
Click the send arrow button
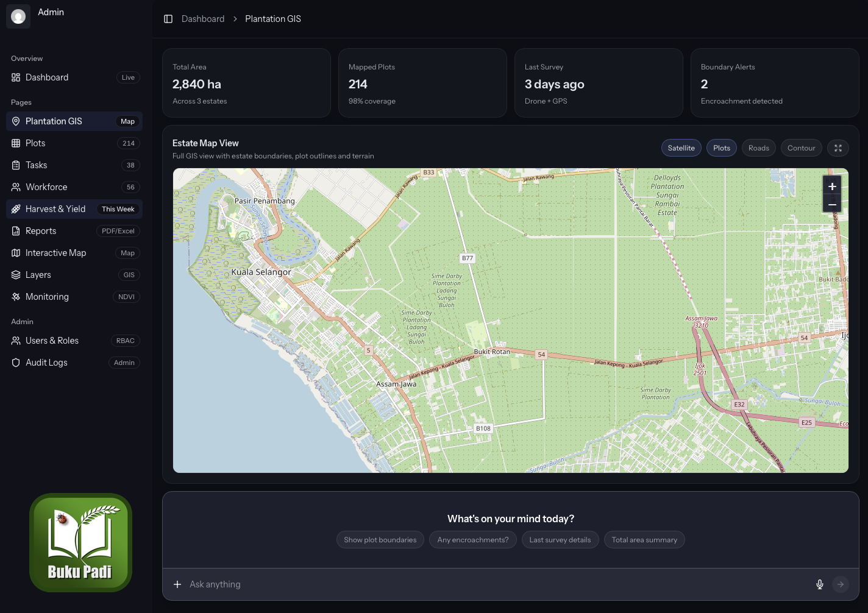pos(841,584)
